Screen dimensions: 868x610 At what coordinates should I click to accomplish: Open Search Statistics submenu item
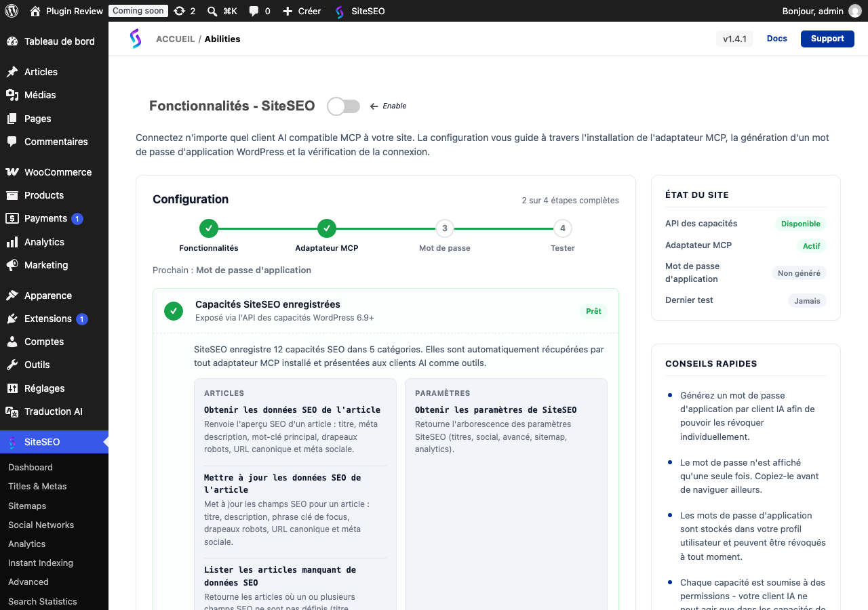click(43, 601)
